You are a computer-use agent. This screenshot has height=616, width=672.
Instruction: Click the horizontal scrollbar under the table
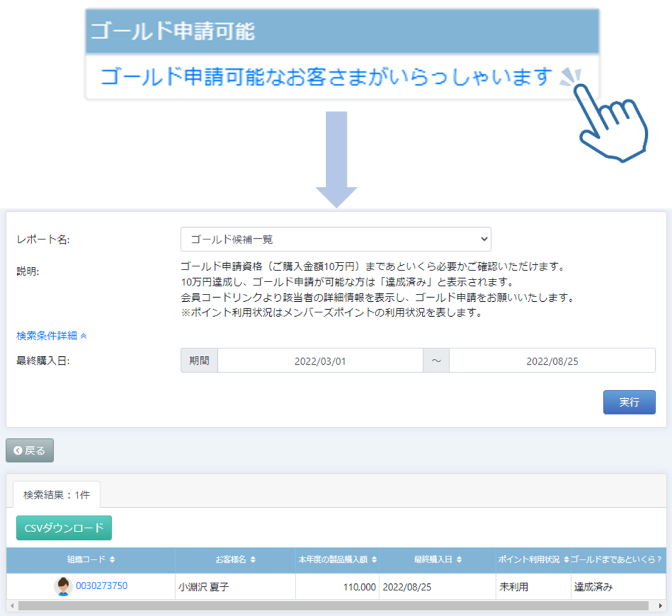coord(328,606)
